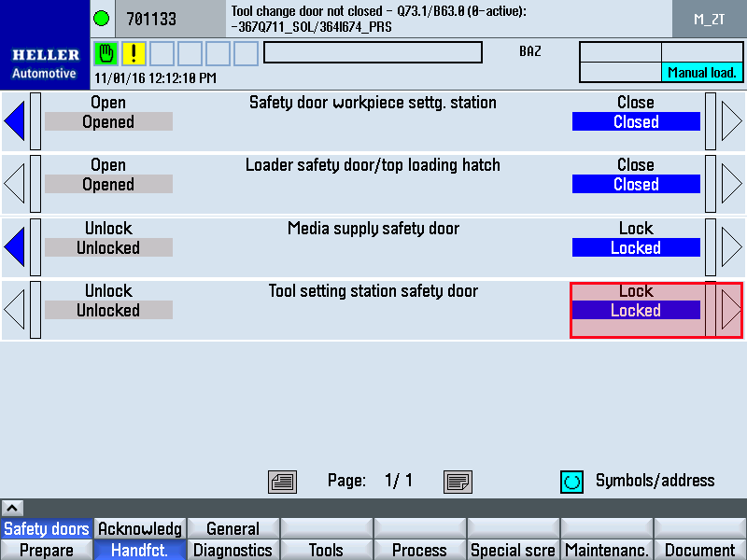Go to next page using right page icon
The height and width of the screenshot is (560, 747).
point(458,482)
